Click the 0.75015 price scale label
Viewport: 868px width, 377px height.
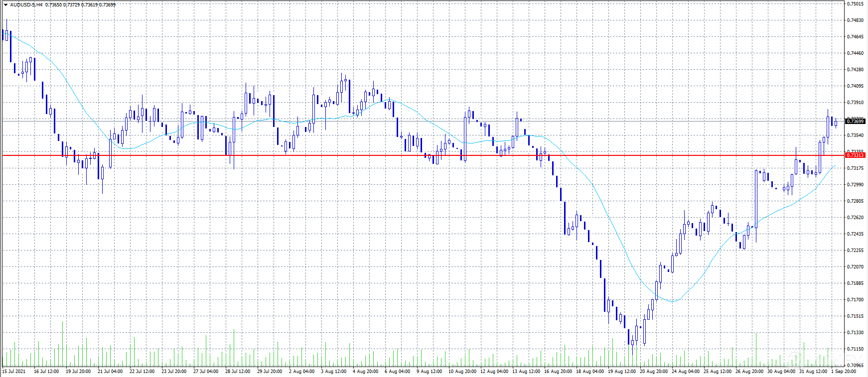[x=856, y=4]
